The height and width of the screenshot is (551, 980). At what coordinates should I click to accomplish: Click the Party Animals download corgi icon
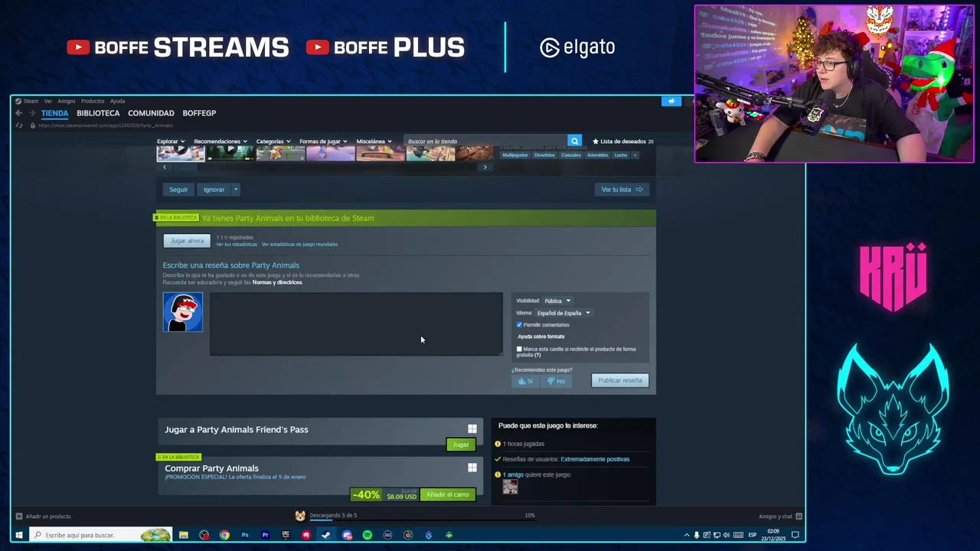click(x=300, y=516)
